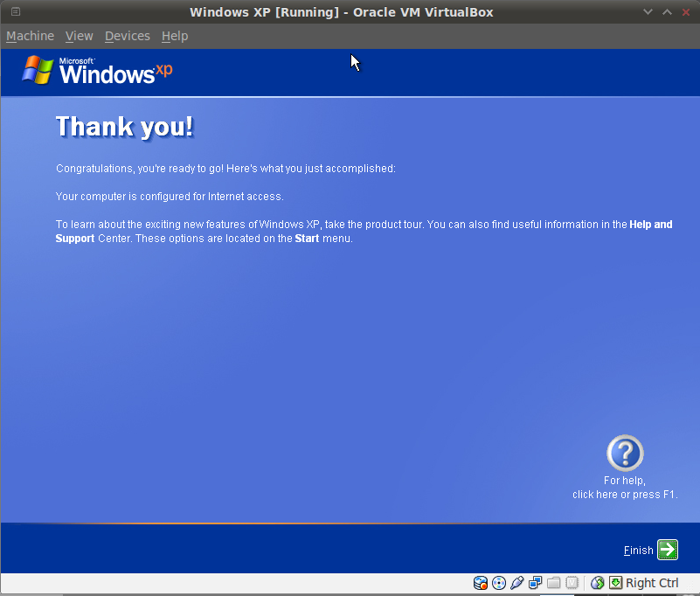
Task: Click 'Your computer is configured for Internet access.' text
Action: 170,197
